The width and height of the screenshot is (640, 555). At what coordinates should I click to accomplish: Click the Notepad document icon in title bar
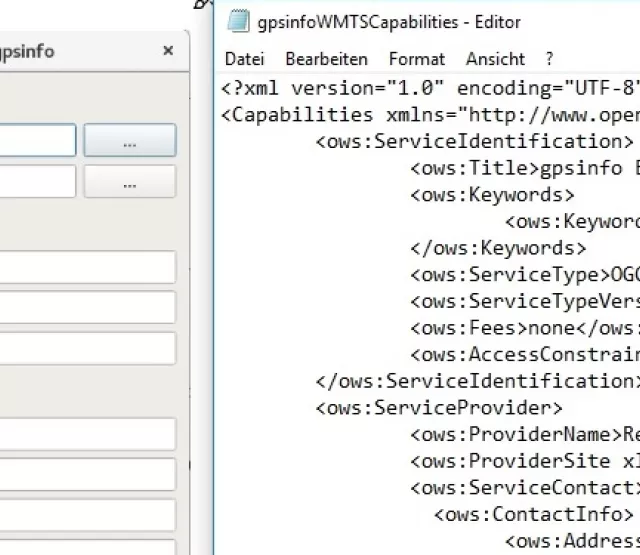pyautogui.click(x=237, y=22)
